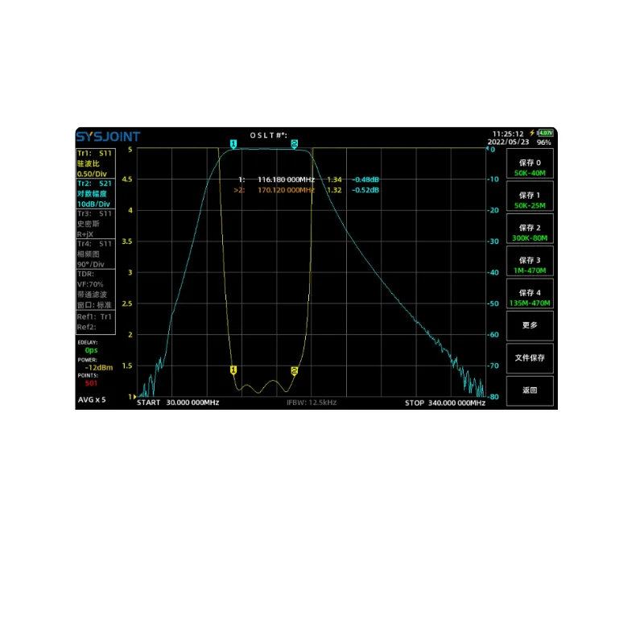Click the battery 4.07V indicator icon
Viewport: 644px width, 644px height.
coord(546,133)
